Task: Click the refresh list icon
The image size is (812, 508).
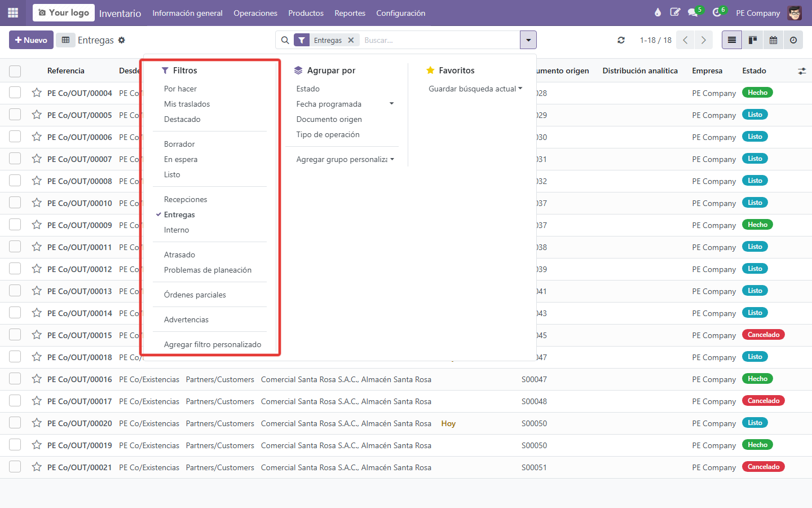Action: coord(621,40)
